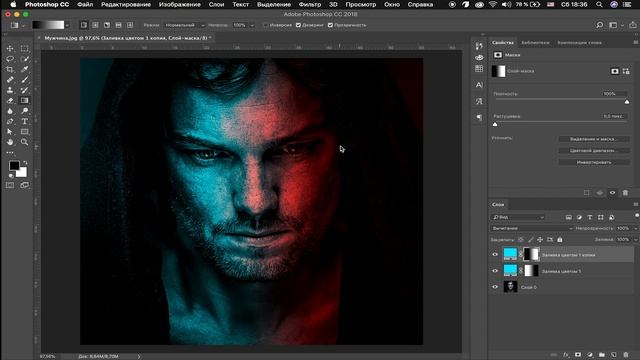Select the Healing Brush tool
Image resolution: width=640 pixels, height=360 pixels.
[x=10, y=80]
